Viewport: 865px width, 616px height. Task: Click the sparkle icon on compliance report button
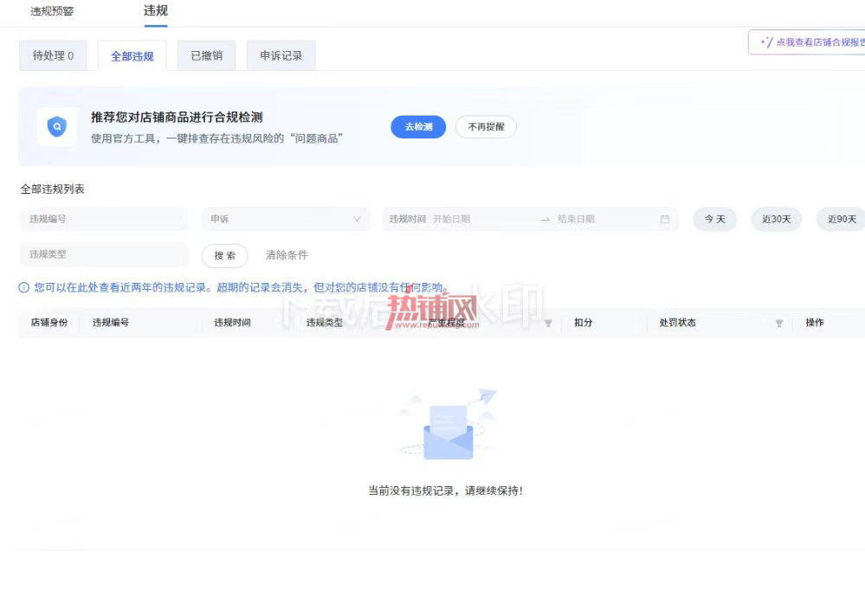[x=766, y=42]
